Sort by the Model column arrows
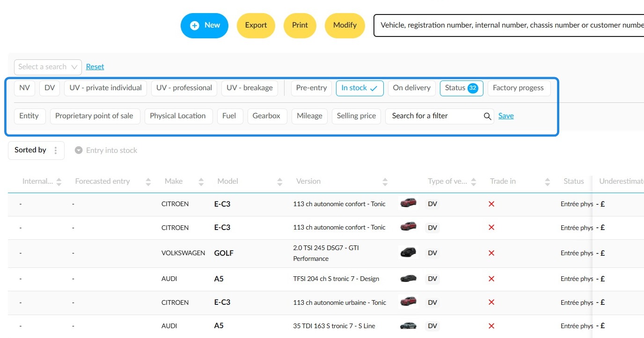The width and height of the screenshot is (644, 338). click(x=280, y=182)
